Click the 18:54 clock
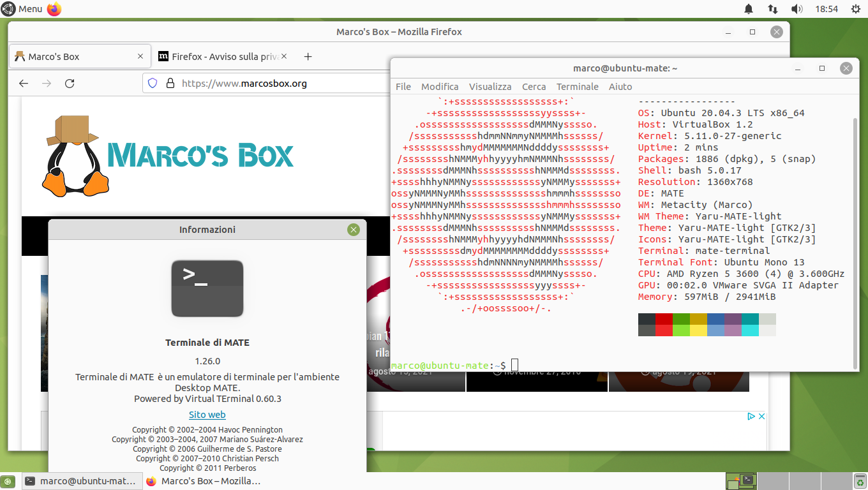This screenshot has height=490, width=868. pyautogui.click(x=827, y=9)
